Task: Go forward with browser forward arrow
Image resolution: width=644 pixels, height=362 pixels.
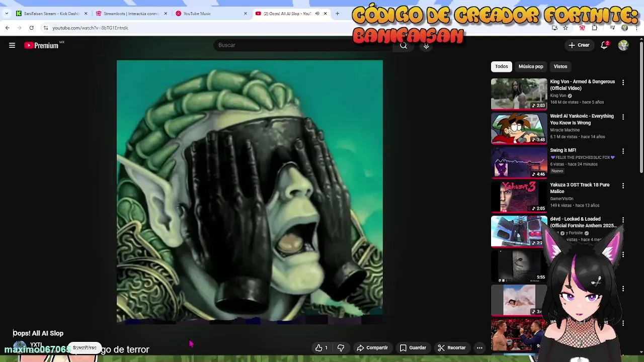Action: pos(19,28)
